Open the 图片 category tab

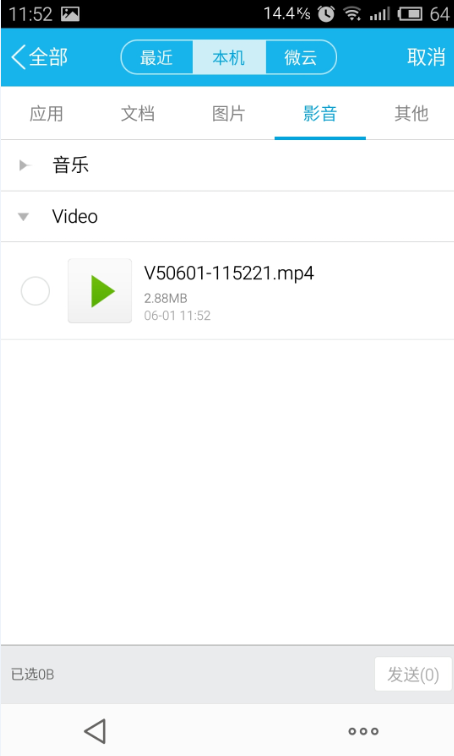(229, 114)
